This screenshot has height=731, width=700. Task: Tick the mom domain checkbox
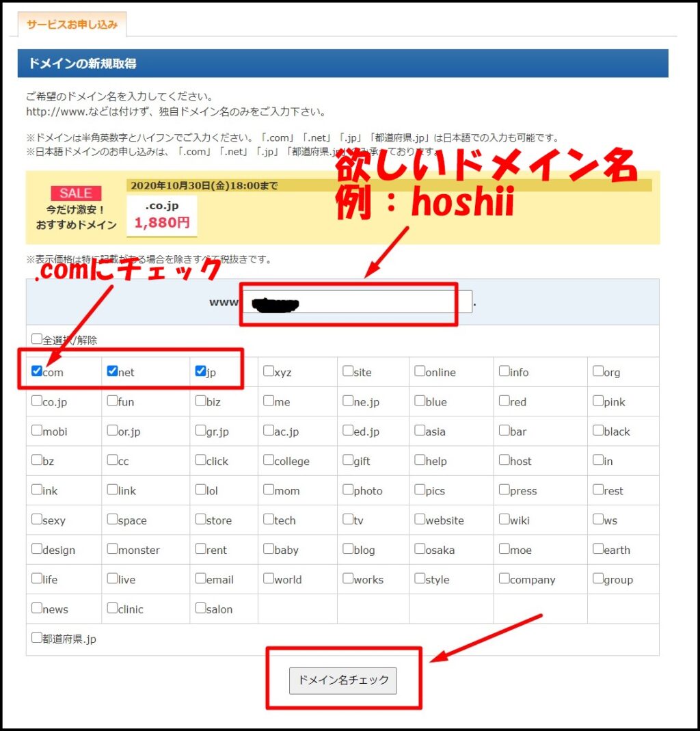[269, 489]
